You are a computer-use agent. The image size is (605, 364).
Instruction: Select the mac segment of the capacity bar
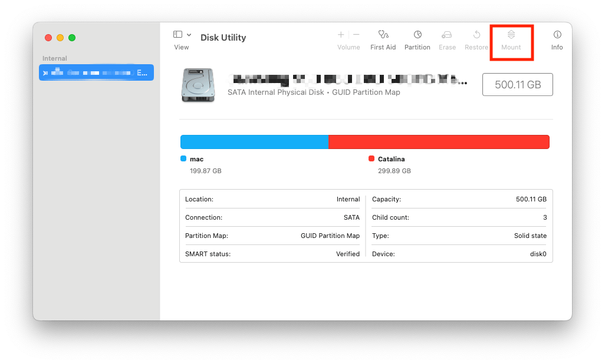pyautogui.click(x=254, y=142)
